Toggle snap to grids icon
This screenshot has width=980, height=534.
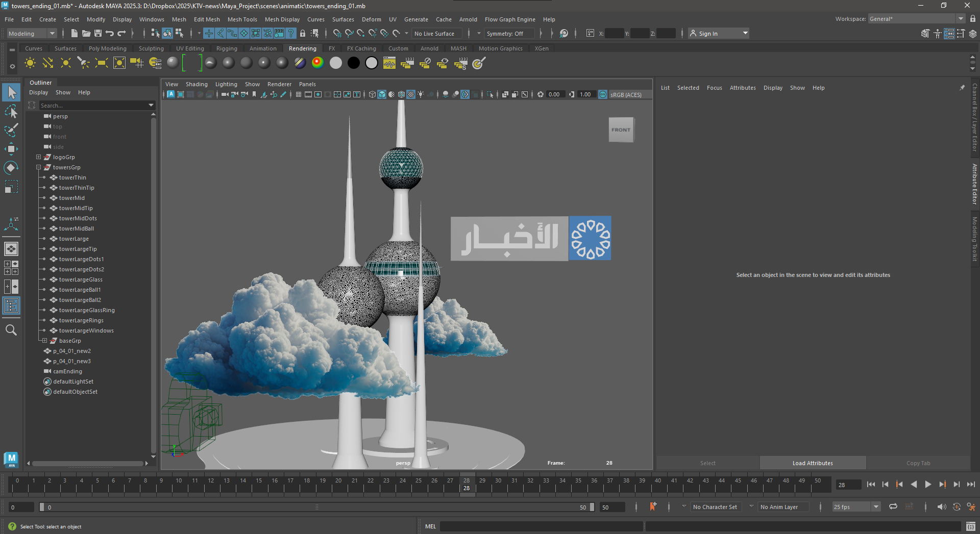(337, 33)
